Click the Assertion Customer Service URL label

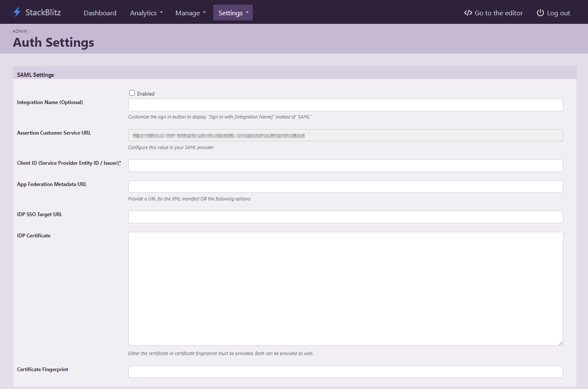click(54, 133)
